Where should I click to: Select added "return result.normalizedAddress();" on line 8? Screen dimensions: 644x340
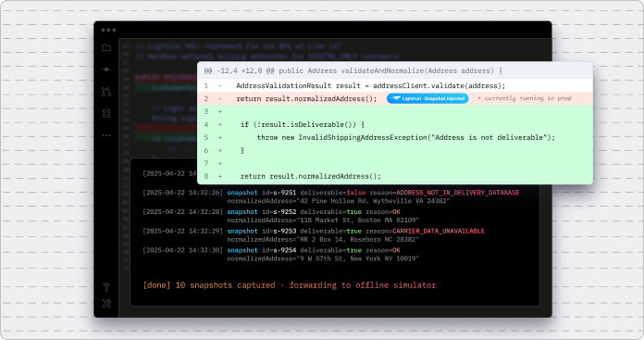pos(311,176)
